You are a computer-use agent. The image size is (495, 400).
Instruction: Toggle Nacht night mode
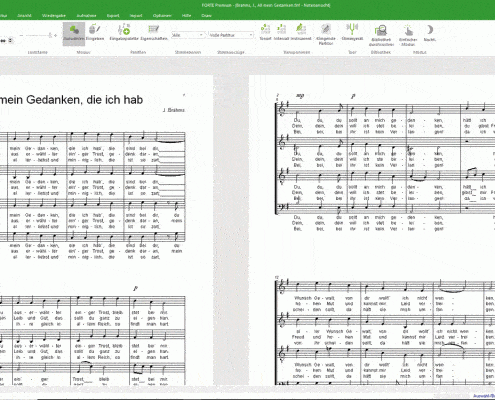(x=430, y=33)
